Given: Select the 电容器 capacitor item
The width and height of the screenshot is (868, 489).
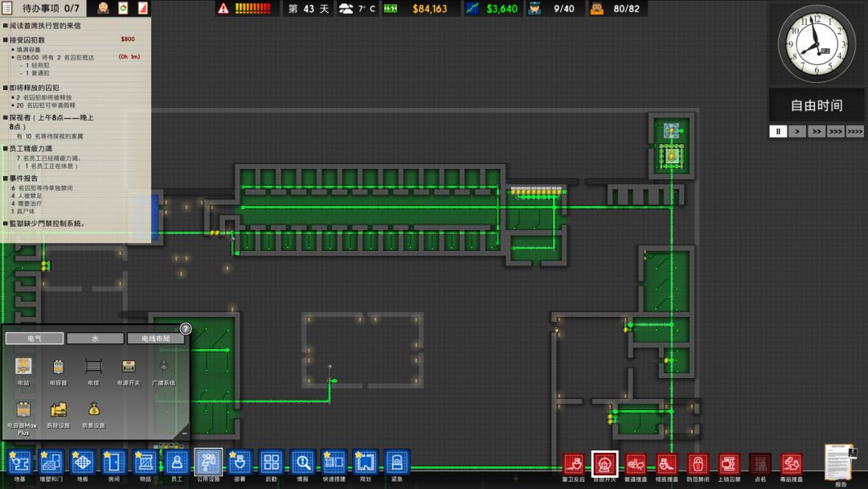Looking at the screenshot, I should click(58, 370).
